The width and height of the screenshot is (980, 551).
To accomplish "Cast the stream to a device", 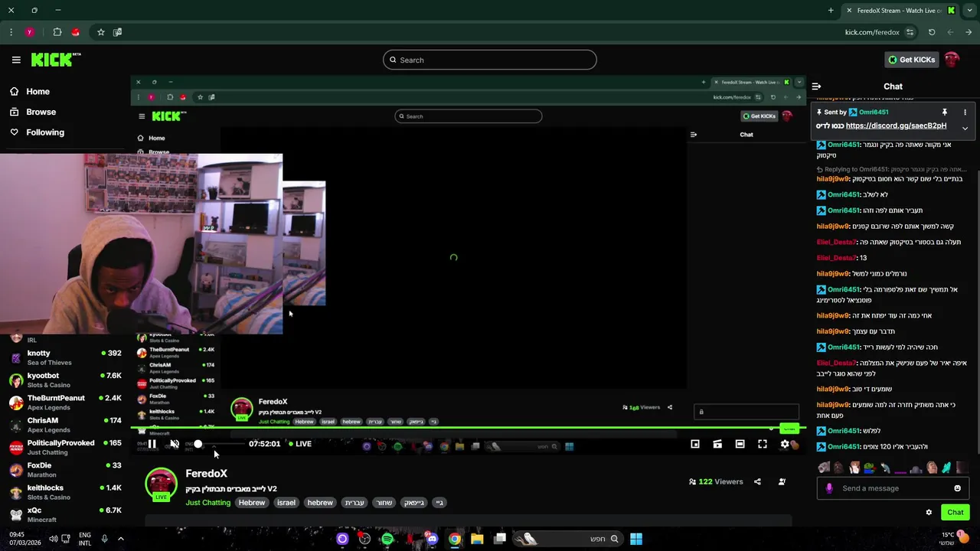I will (717, 444).
